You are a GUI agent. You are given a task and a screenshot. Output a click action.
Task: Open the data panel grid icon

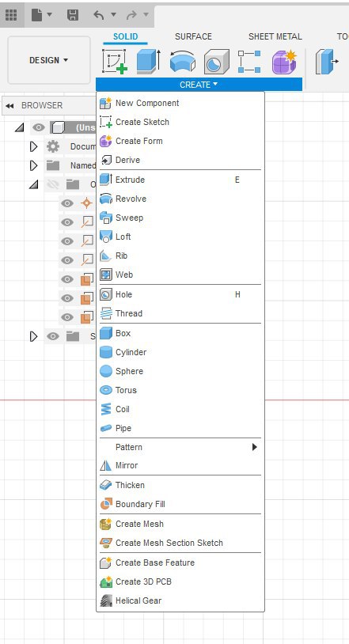[x=11, y=15]
